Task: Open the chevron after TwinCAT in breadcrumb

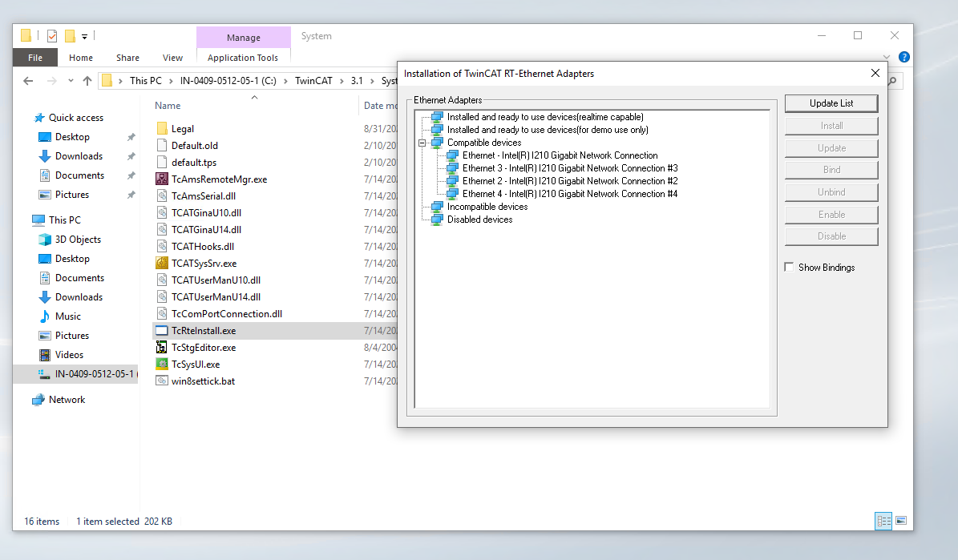Action: pyautogui.click(x=342, y=81)
